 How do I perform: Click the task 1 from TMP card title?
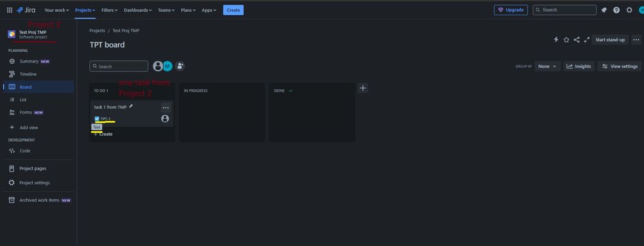pyautogui.click(x=110, y=107)
